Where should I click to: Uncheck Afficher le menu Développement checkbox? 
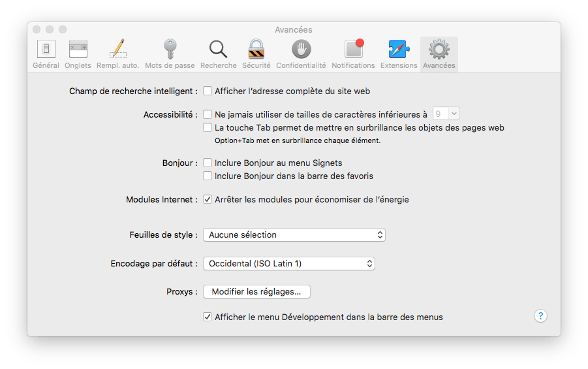pos(208,317)
